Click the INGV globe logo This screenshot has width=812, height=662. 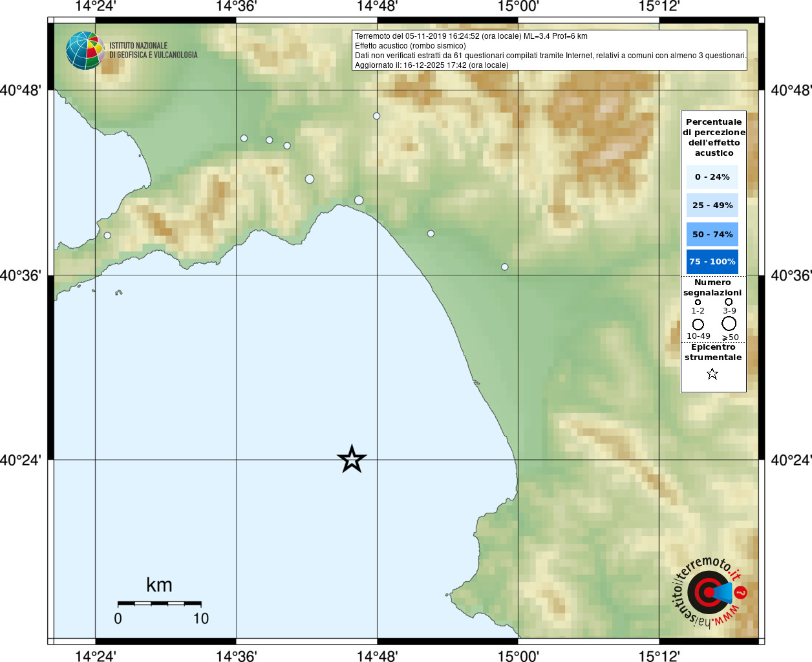click(85, 50)
